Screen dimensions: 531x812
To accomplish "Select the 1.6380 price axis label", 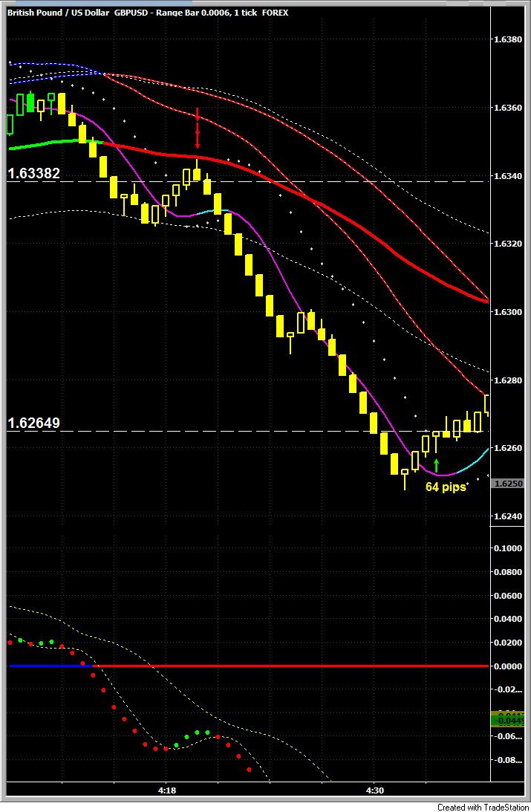I will coord(508,39).
